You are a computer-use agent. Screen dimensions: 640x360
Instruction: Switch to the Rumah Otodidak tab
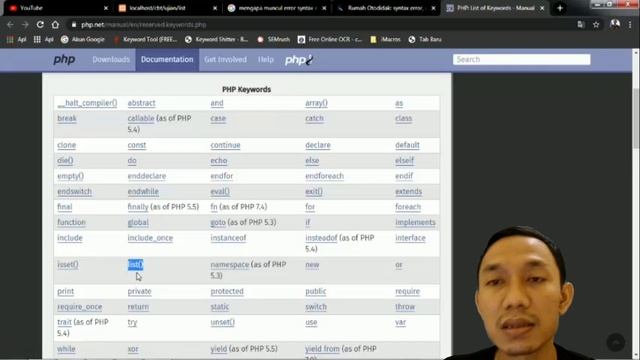386,8
